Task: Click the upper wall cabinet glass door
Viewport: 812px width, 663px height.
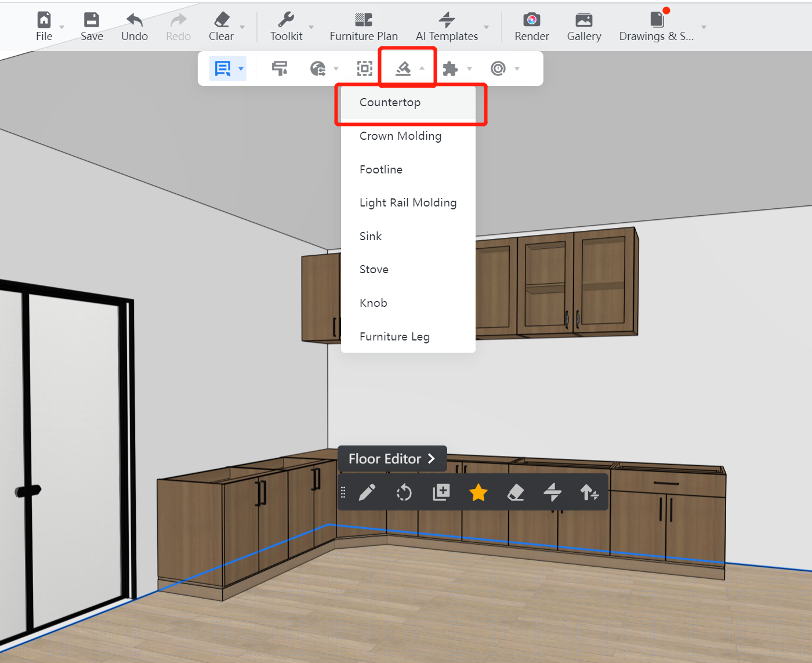Action: coord(545,284)
